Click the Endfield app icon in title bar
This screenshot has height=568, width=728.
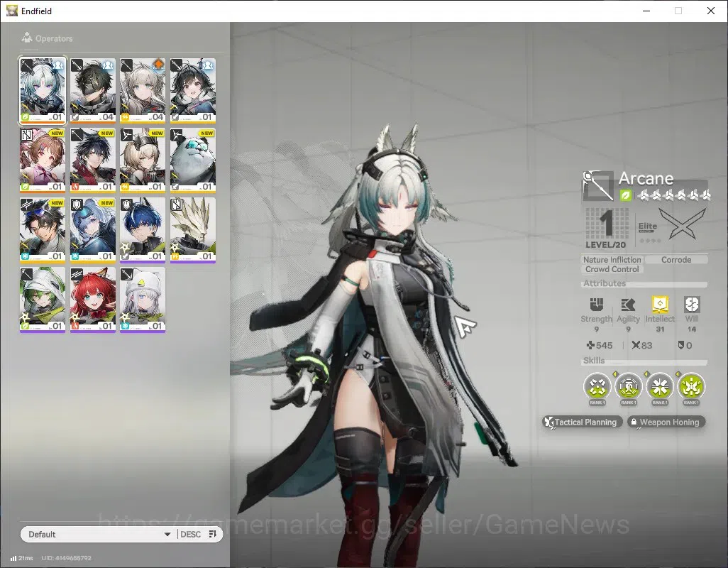click(11, 11)
